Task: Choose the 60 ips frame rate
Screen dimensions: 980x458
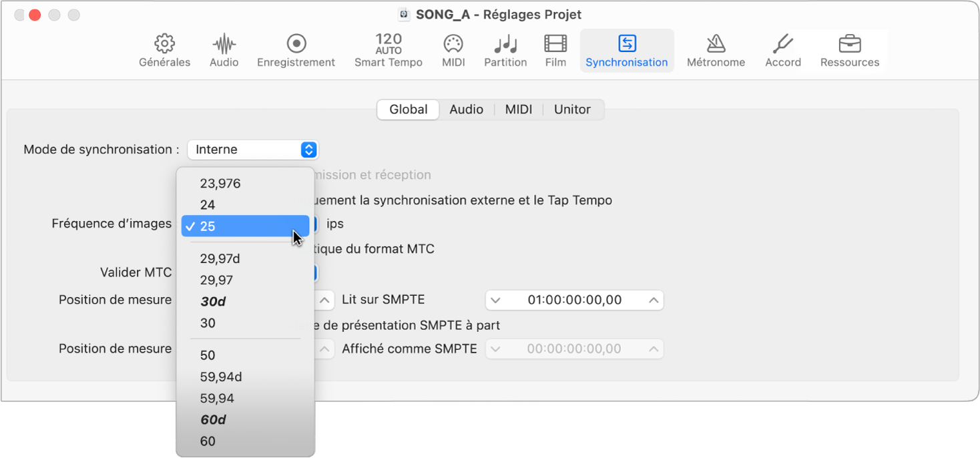Action: [208, 441]
